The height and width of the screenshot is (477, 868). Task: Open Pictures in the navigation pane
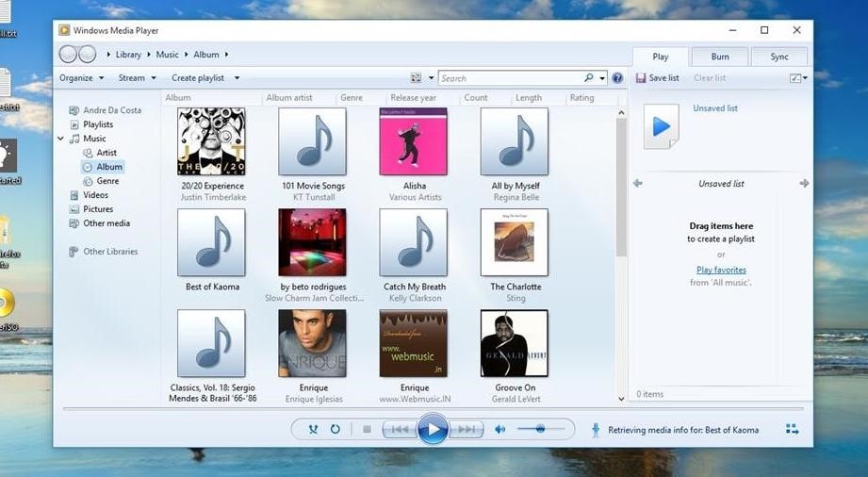[91, 209]
